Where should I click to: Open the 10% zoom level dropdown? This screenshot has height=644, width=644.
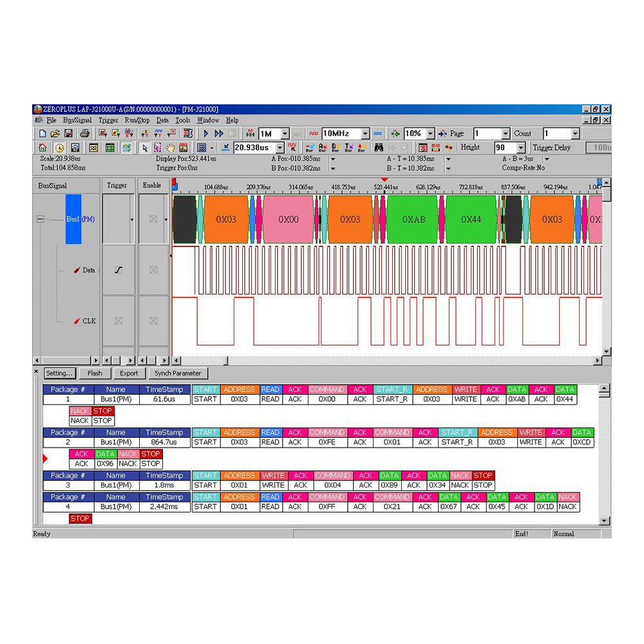(430, 133)
